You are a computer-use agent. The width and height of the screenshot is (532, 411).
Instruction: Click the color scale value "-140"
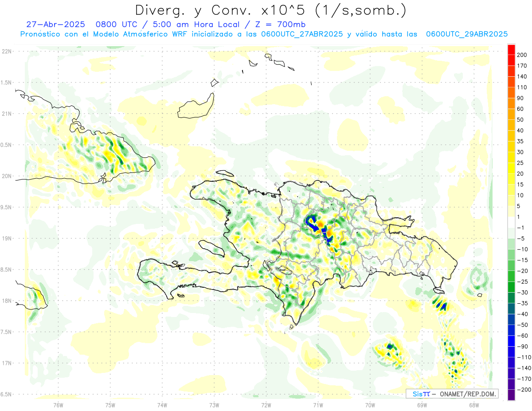(x=524, y=368)
